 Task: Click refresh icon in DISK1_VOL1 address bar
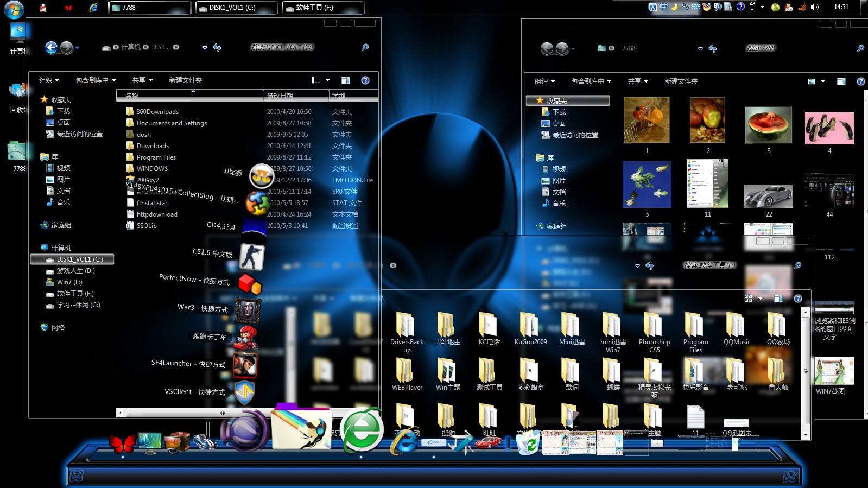click(x=217, y=48)
